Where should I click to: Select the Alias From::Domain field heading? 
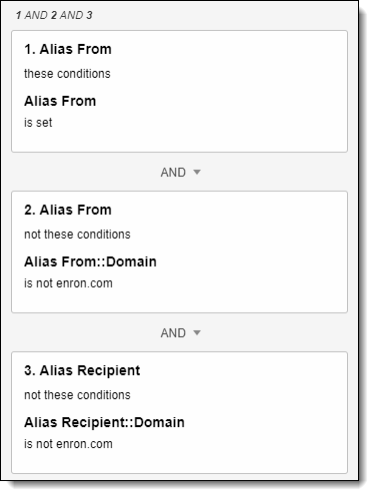(x=90, y=262)
